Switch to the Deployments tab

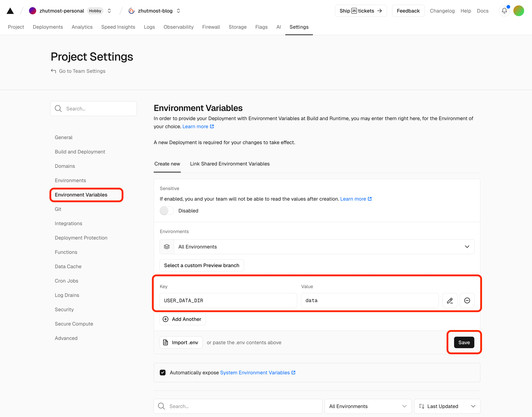coord(48,27)
